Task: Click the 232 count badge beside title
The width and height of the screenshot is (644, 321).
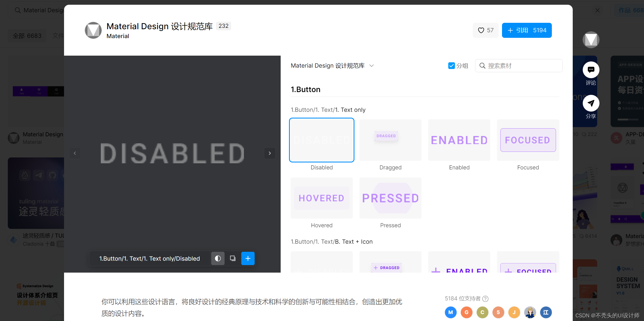Action: point(223,26)
